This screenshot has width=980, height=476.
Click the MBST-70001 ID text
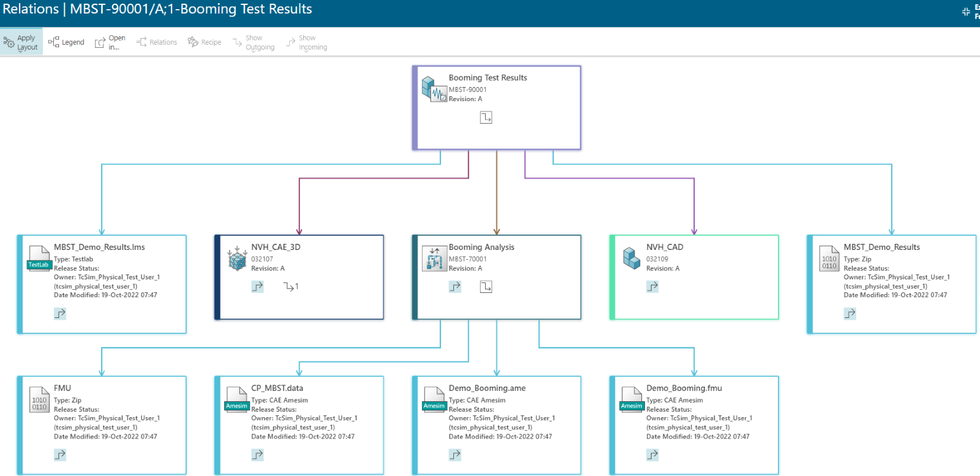point(468,259)
